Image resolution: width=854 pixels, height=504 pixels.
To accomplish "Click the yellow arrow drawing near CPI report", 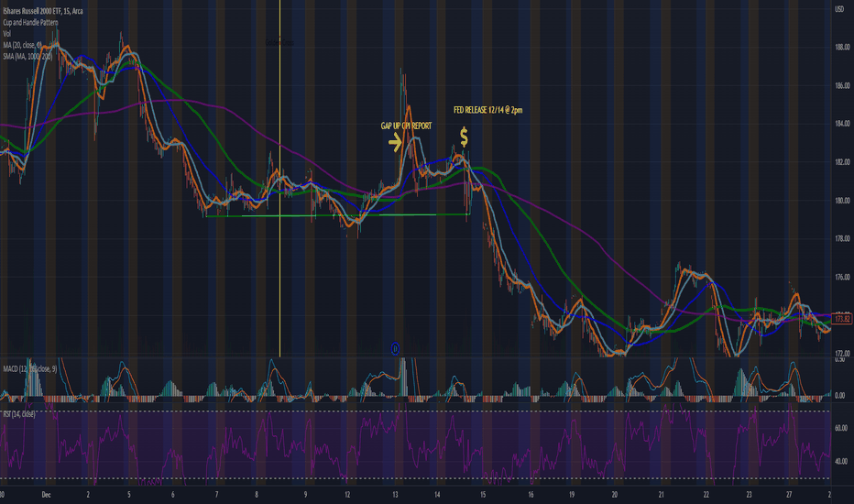I will point(396,143).
